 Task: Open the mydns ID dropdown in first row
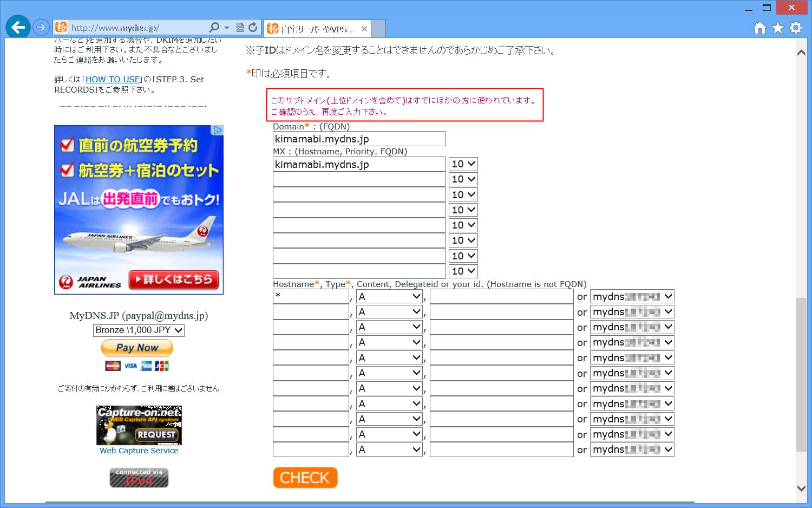[x=632, y=296]
